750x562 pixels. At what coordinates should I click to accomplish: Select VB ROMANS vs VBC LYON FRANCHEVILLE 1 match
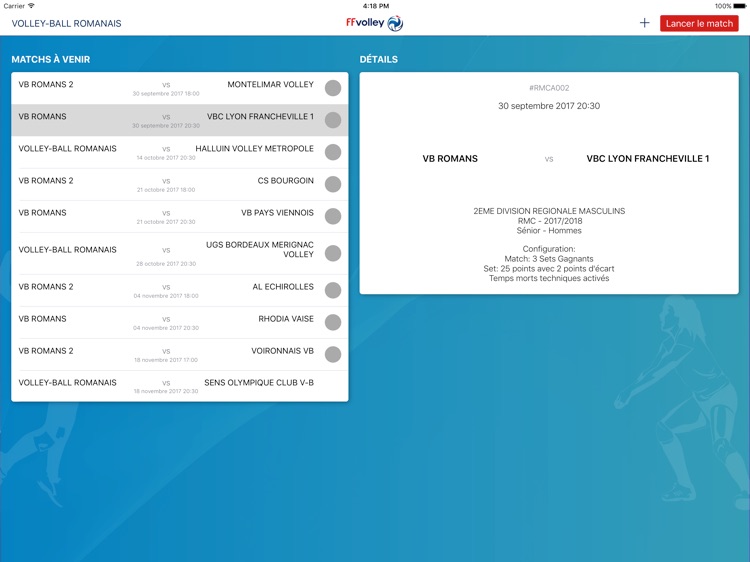[x=180, y=120]
